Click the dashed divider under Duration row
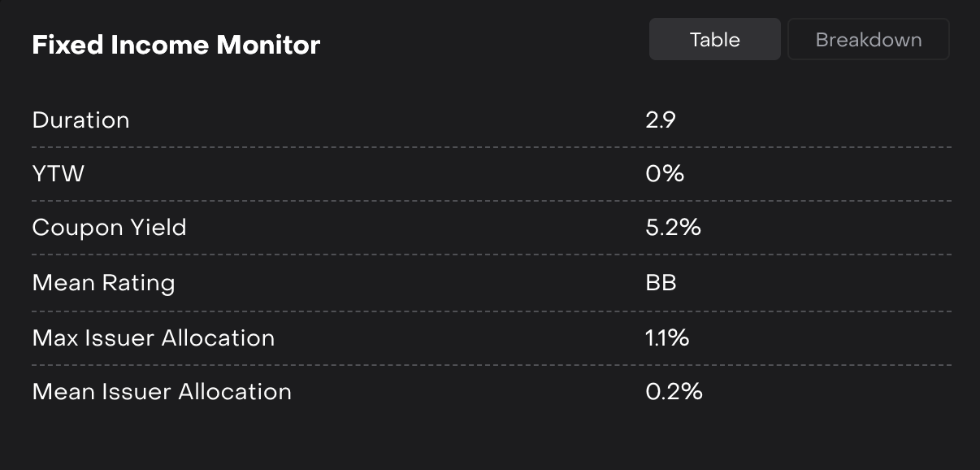980x470 pixels. click(x=491, y=147)
